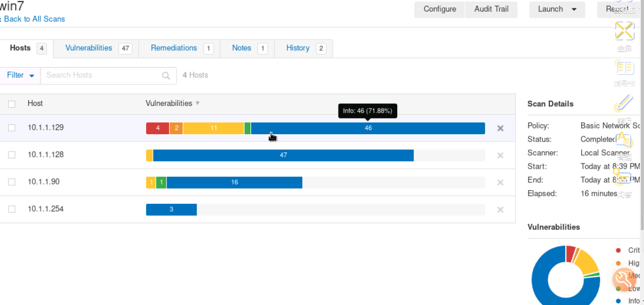Open the Remediations tab
644x305 pixels.
181,48
